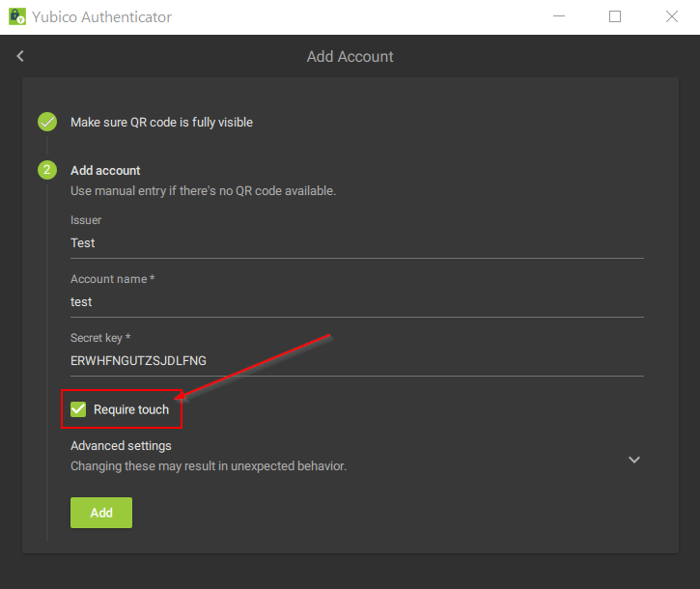Open the Advanced settings section heading
The height and width of the screenshot is (589, 700).
tap(122, 446)
